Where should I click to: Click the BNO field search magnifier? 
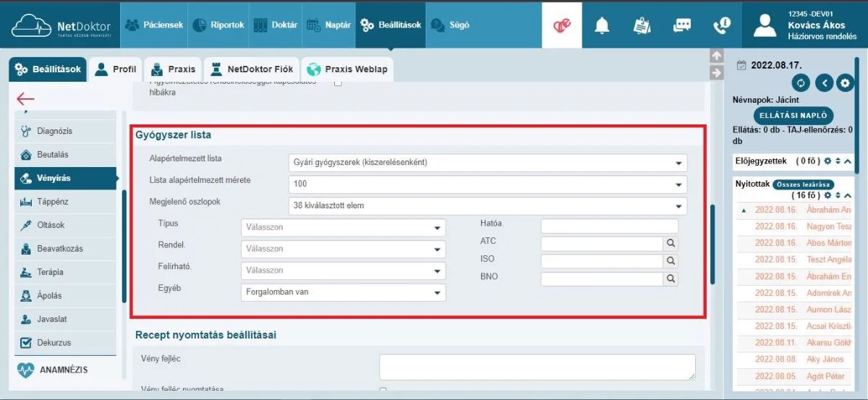click(x=671, y=278)
